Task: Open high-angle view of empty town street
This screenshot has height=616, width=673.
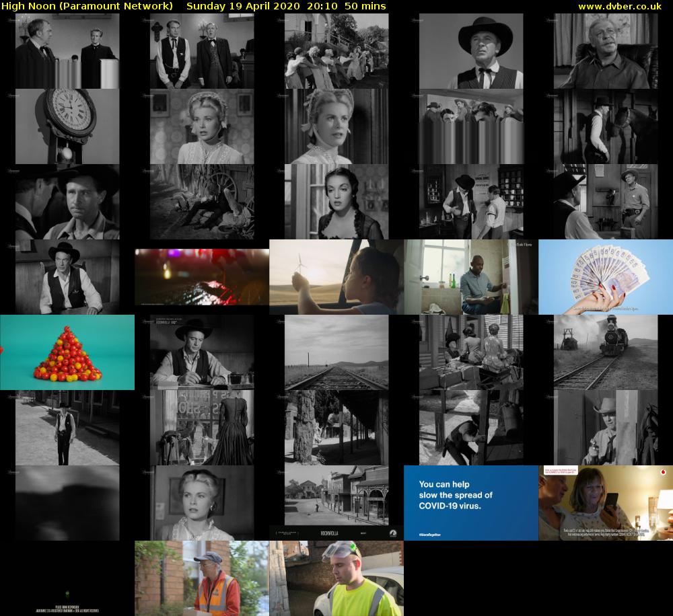Action: pyautogui.click(x=336, y=496)
